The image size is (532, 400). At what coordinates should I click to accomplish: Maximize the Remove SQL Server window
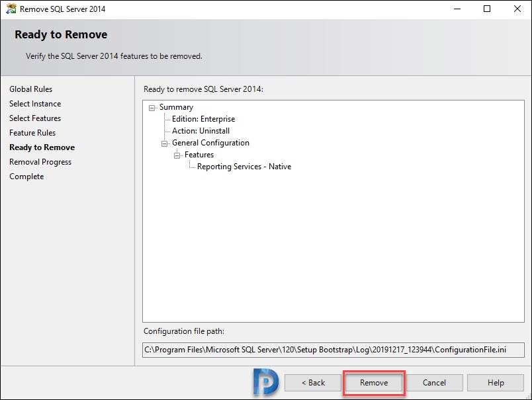pos(487,9)
